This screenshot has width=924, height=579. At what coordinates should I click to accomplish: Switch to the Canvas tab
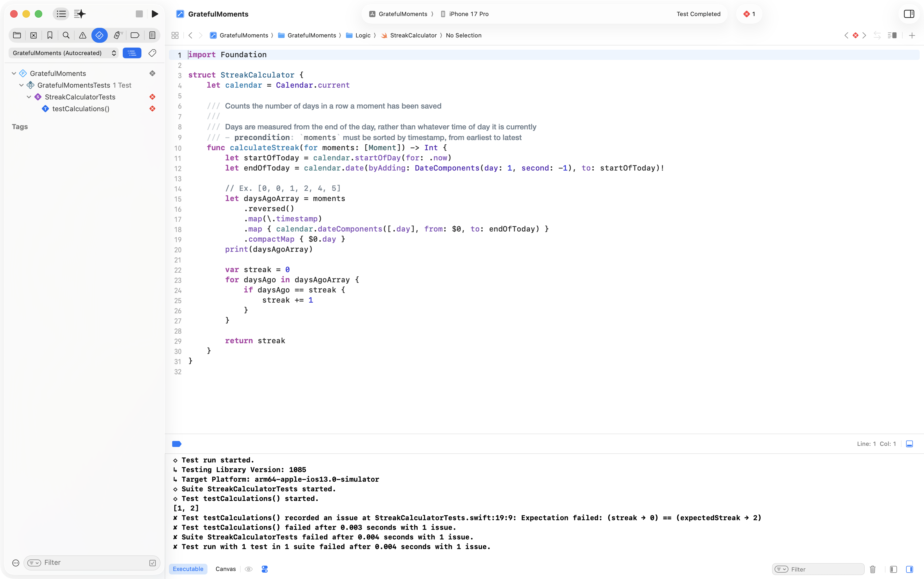226,569
